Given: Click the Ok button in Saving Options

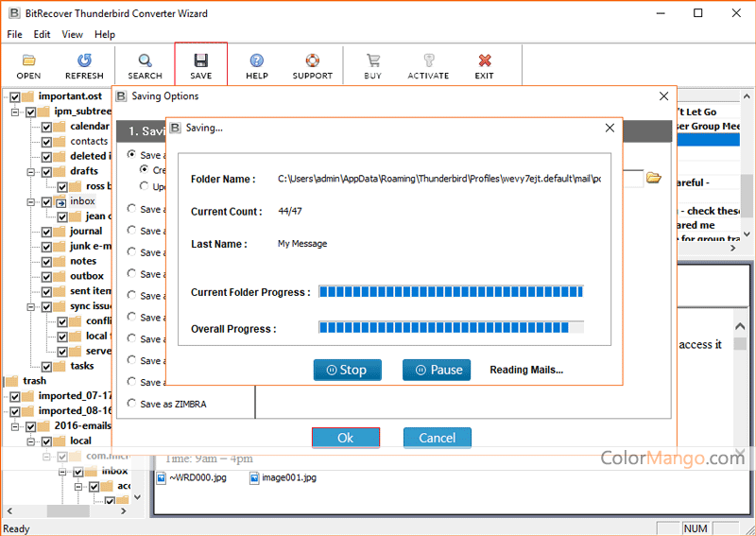Looking at the screenshot, I should (346, 438).
